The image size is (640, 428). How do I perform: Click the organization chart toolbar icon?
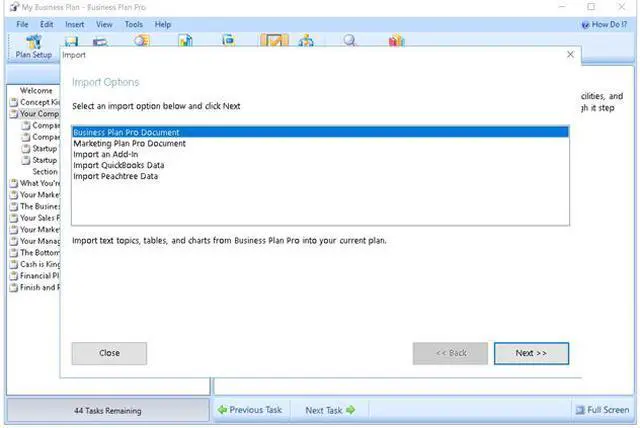tap(306, 40)
